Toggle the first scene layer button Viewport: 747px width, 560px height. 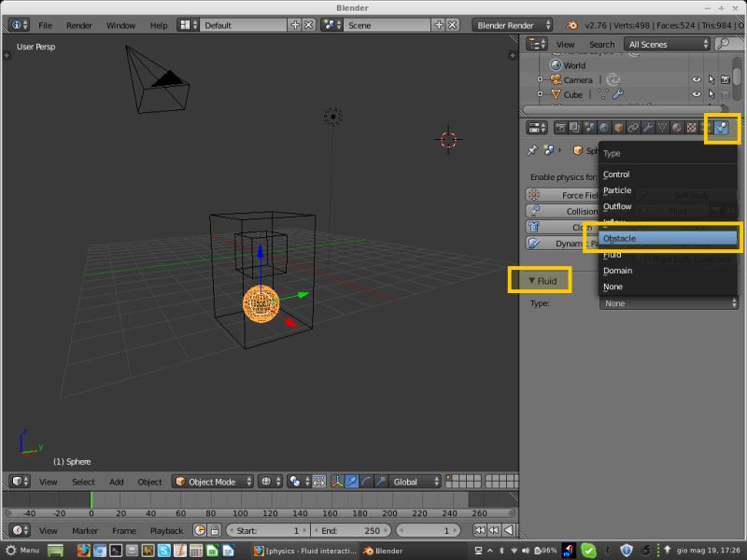(448, 478)
